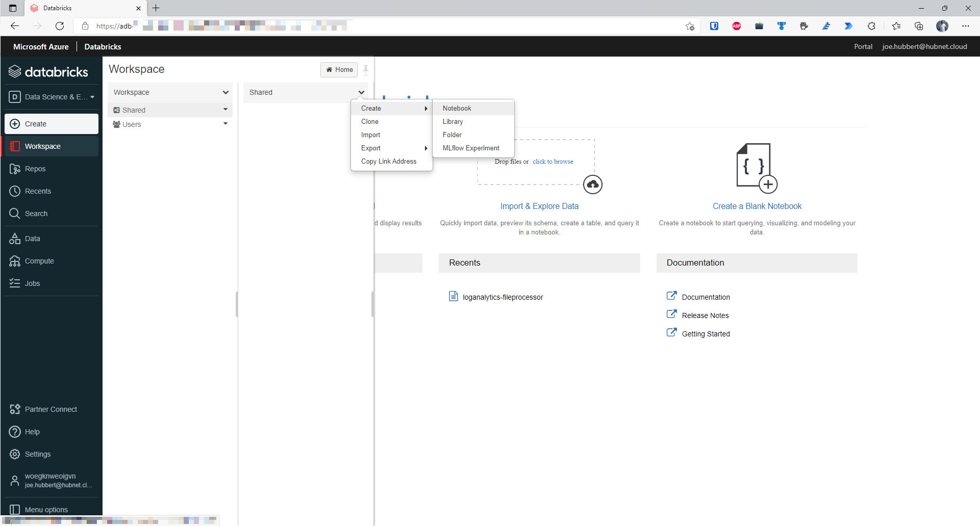Open the Release Notes link
Screen dimensions: 980x526
[x=706, y=315]
